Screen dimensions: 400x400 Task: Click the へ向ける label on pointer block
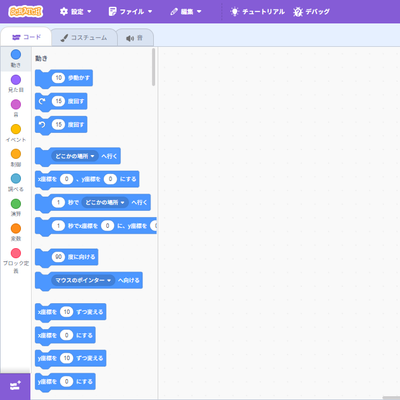[x=129, y=280]
